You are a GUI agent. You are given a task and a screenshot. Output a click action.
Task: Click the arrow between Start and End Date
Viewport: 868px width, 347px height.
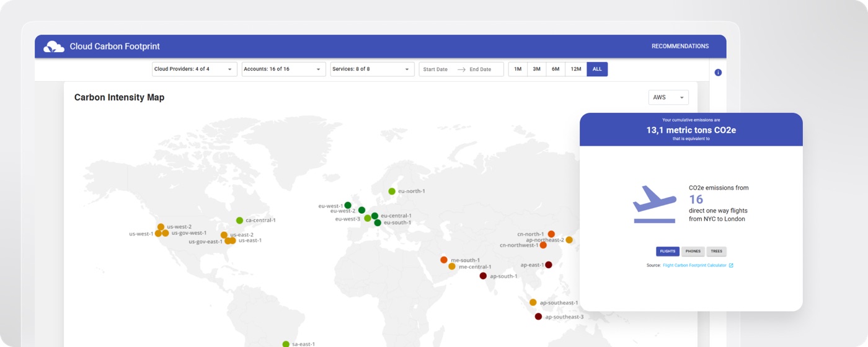(461, 69)
